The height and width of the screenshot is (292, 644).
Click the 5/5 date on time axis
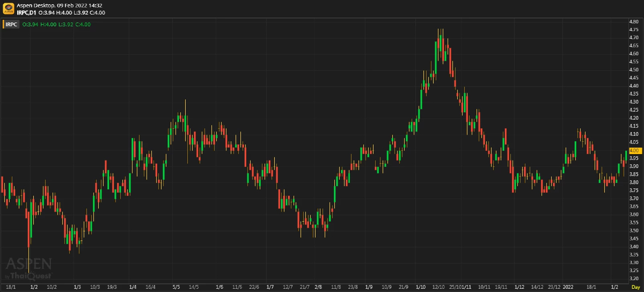pos(176,287)
